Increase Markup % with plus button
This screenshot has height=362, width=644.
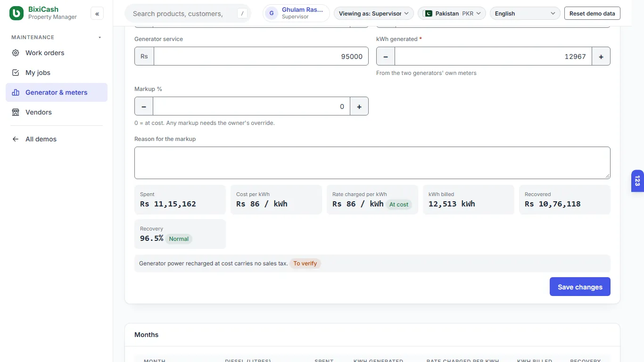[359, 106]
